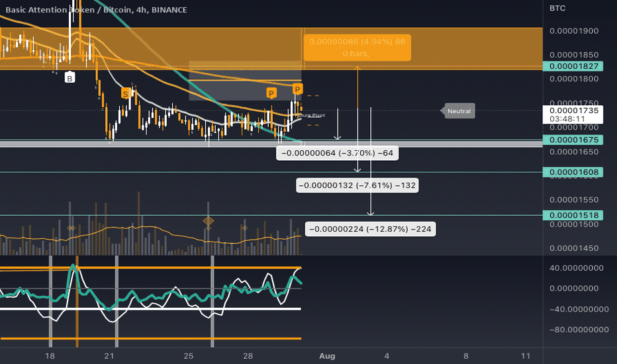This screenshot has width=617, height=364.
Task: Click the 28 date on time axis
Action: click(248, 356)
